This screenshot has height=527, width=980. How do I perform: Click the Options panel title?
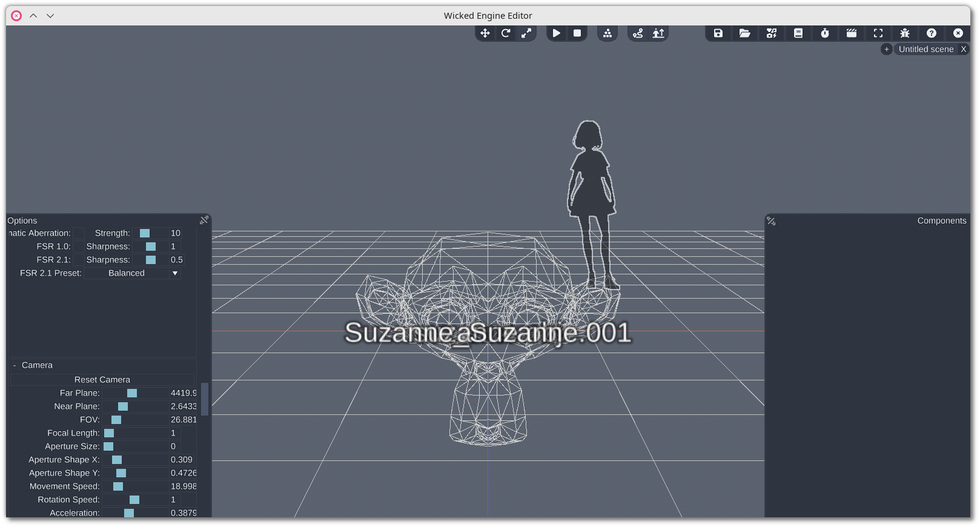tap(22, 220)
